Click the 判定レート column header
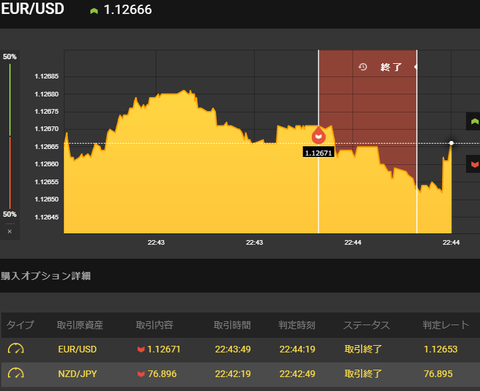Viewport: 480px width, 391px height. (x=446, y=325)
